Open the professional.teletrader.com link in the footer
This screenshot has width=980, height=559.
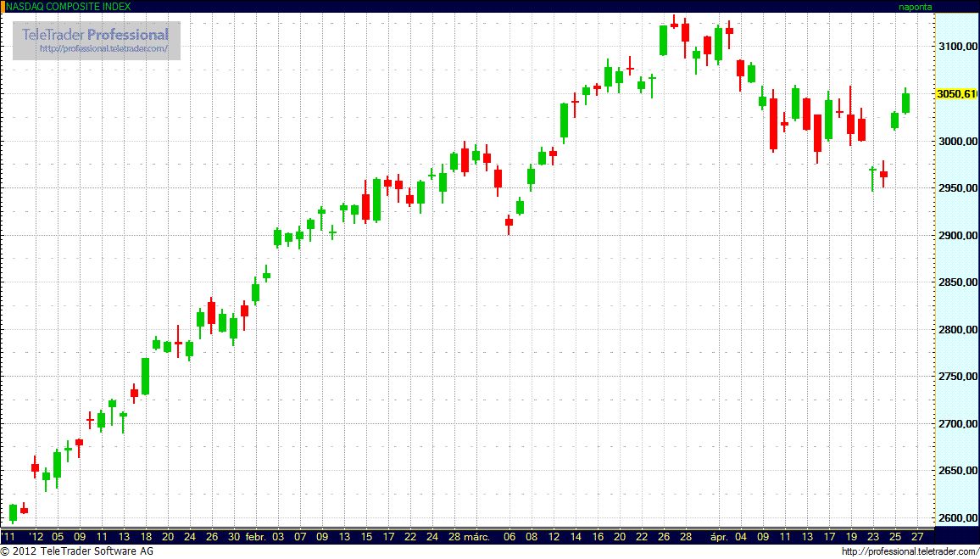pos(910,551)
